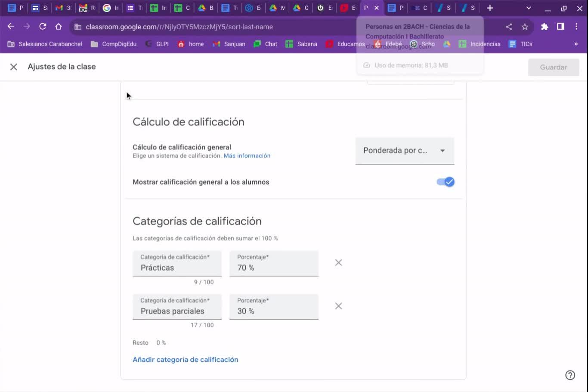Viewport: 588px width, 392px height.
Task: Open the Sabana bookmark
Action: point(301,44)
